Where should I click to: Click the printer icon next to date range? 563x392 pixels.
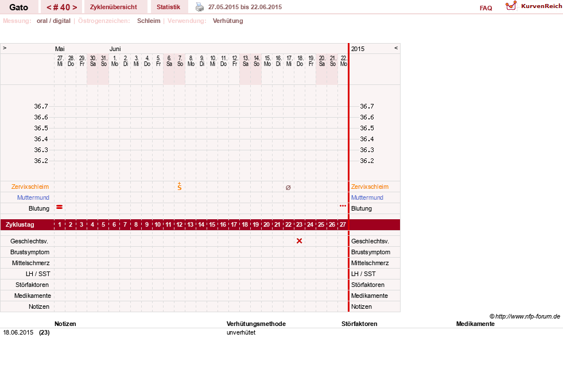tap(200, 7)
